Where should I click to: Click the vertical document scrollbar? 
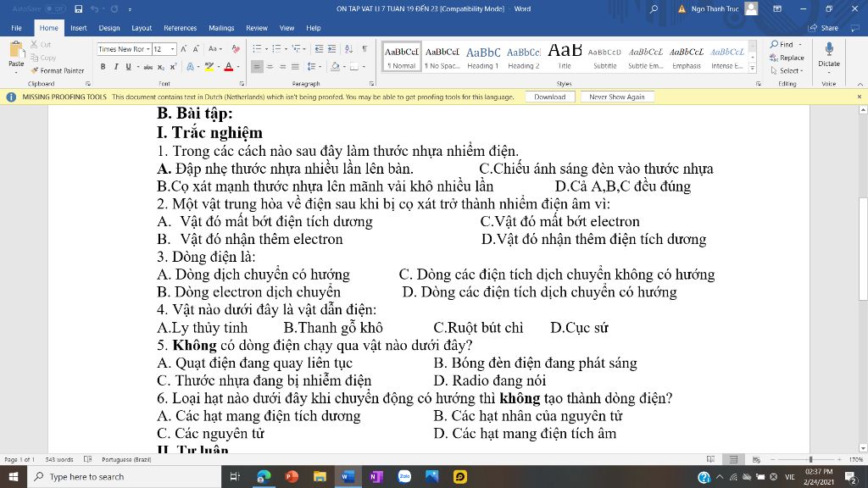pyautogui.click(x=863, y=249)
